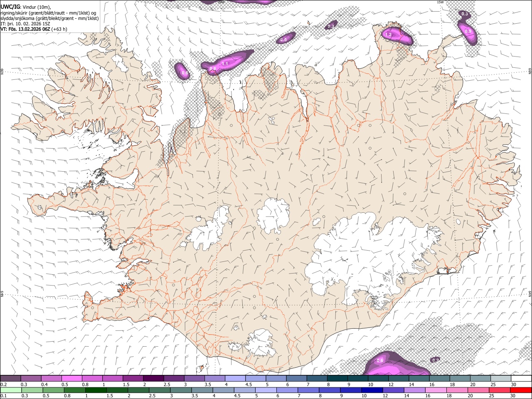This screenshot has width=532, height=399.
Task: Click the 0.2 precipitation value off the south coast
Action: [435, 360]
